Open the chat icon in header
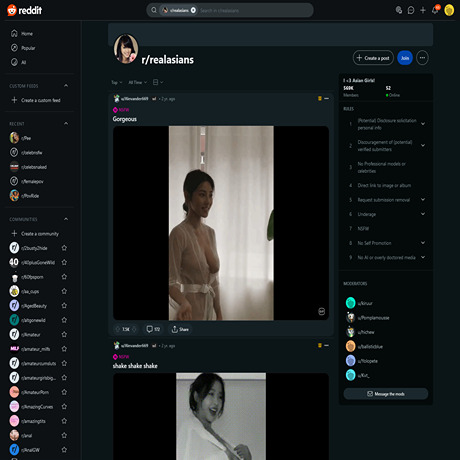Viewport: 460px width, 460px height. [411, 10]
